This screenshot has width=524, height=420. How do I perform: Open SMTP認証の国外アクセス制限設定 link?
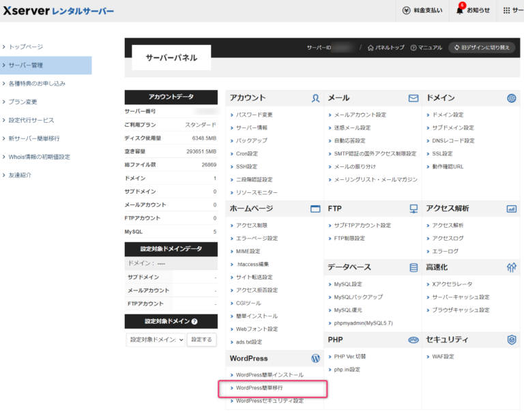[375, 154]
